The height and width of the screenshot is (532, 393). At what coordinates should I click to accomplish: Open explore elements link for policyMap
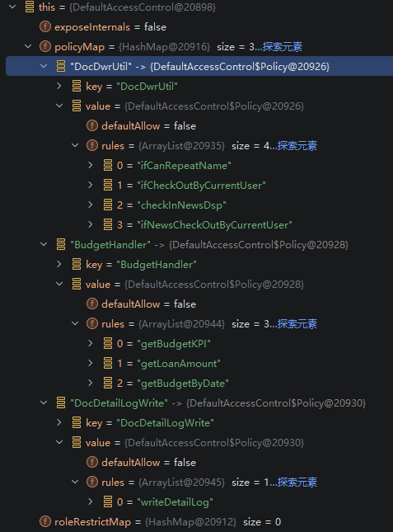(282, 46)
